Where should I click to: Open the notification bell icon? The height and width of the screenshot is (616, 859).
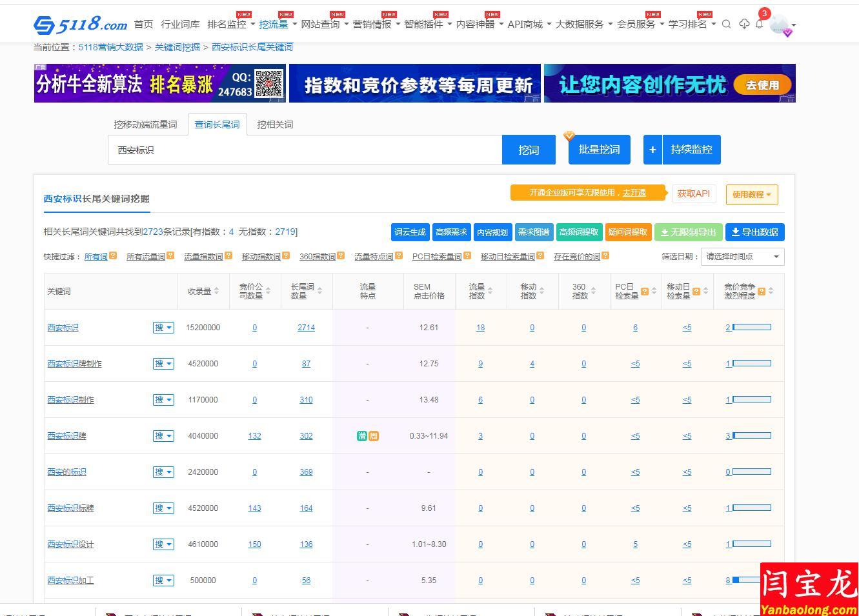tap(760, 25)
